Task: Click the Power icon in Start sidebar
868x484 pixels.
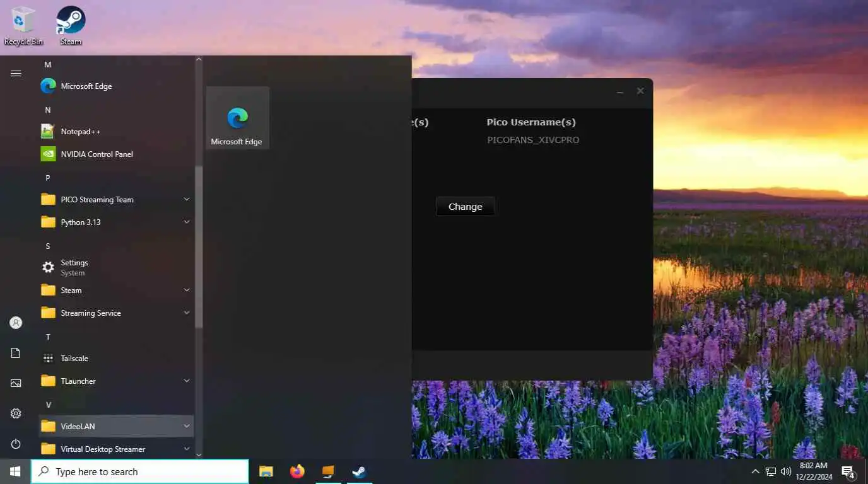Action: pos(16,444)
